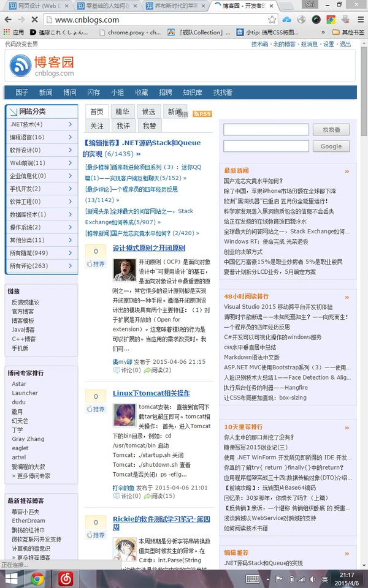
Task: Open the red NetEase Music taskbar icon
Action: pyautogui.click(x=66, y=579)
